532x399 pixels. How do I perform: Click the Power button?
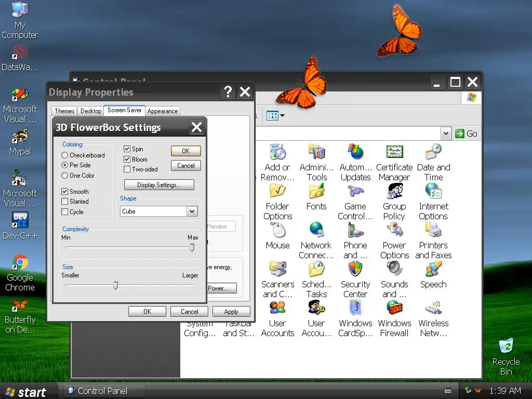coord(221,288)
